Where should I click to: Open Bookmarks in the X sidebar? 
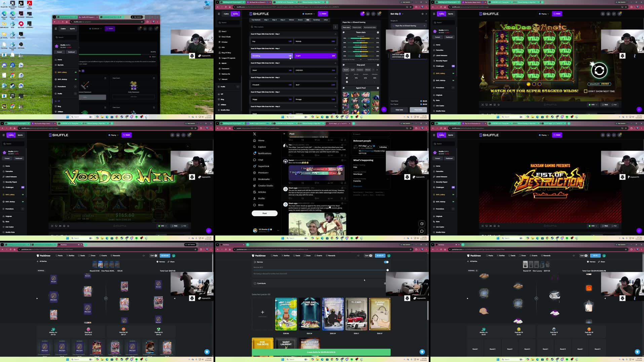click(261, 179)
